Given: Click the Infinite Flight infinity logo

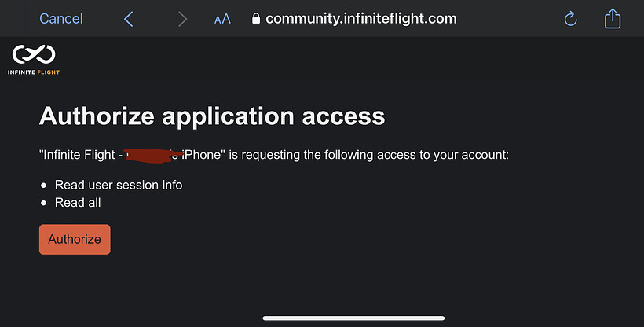Looking at the screenshot, I should point(34,55).
